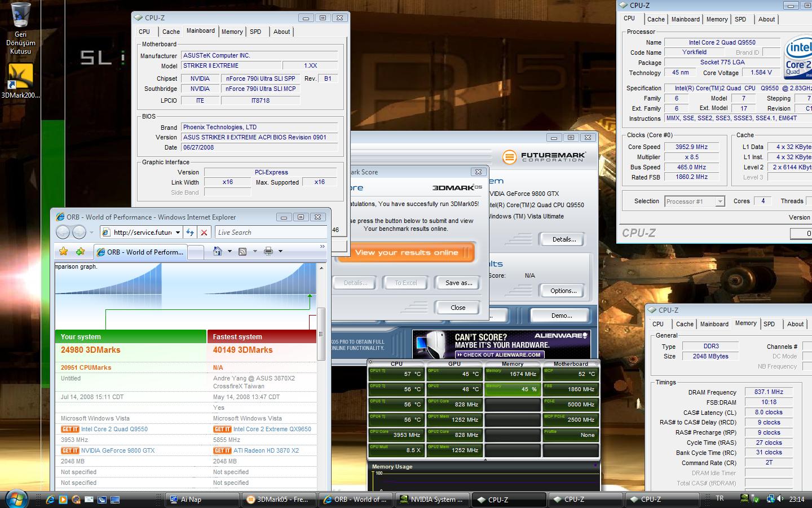Click the Intel Core 2 Quad Q9550 link on the ORB page

pyautogui.click(x=114, y=429)
